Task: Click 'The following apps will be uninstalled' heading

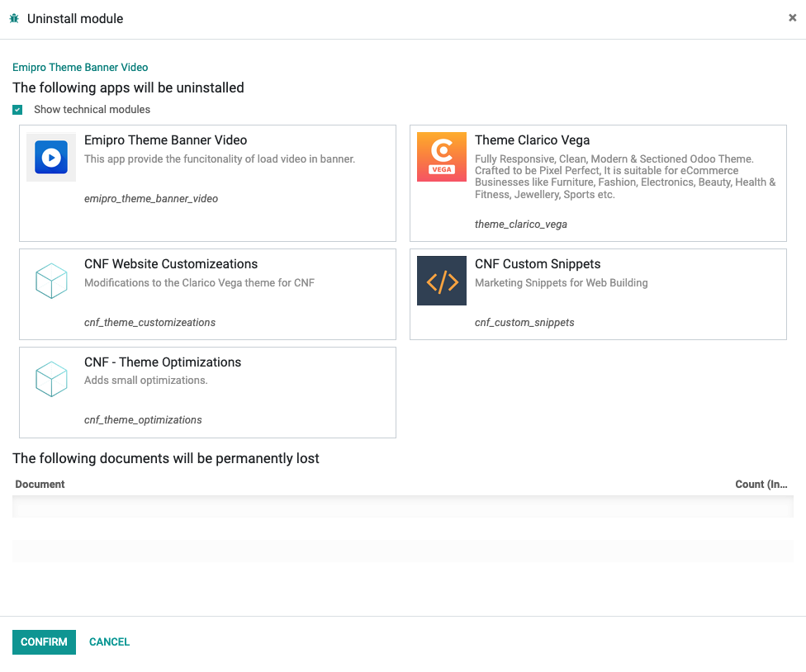Action: coord(129,88)
